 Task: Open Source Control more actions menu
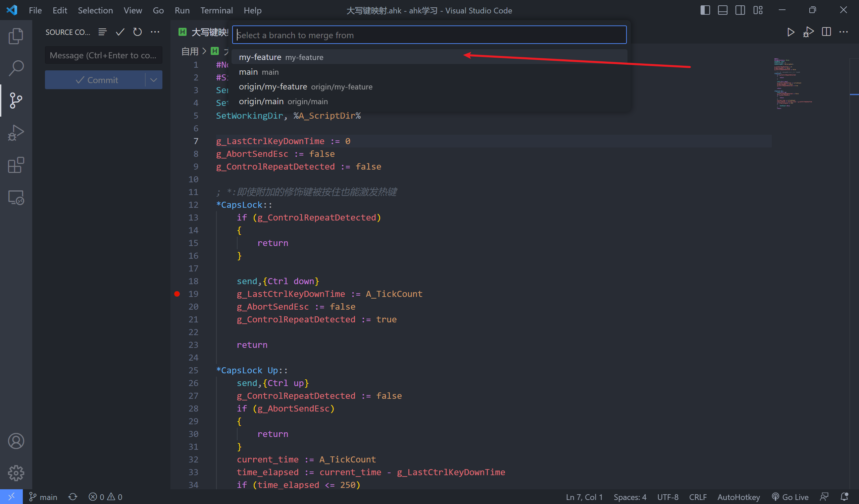point(155,32)
